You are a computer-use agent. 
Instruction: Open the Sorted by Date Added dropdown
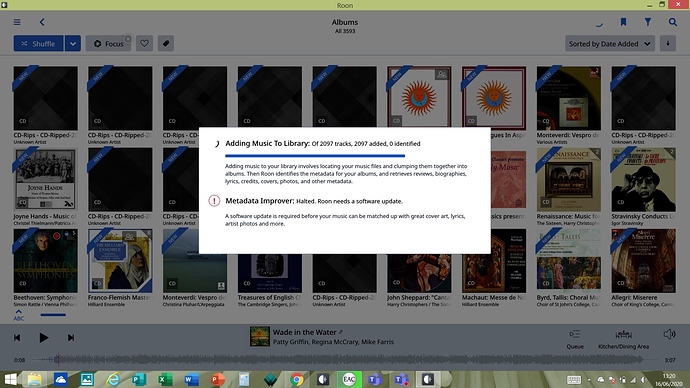pos(609,44)
